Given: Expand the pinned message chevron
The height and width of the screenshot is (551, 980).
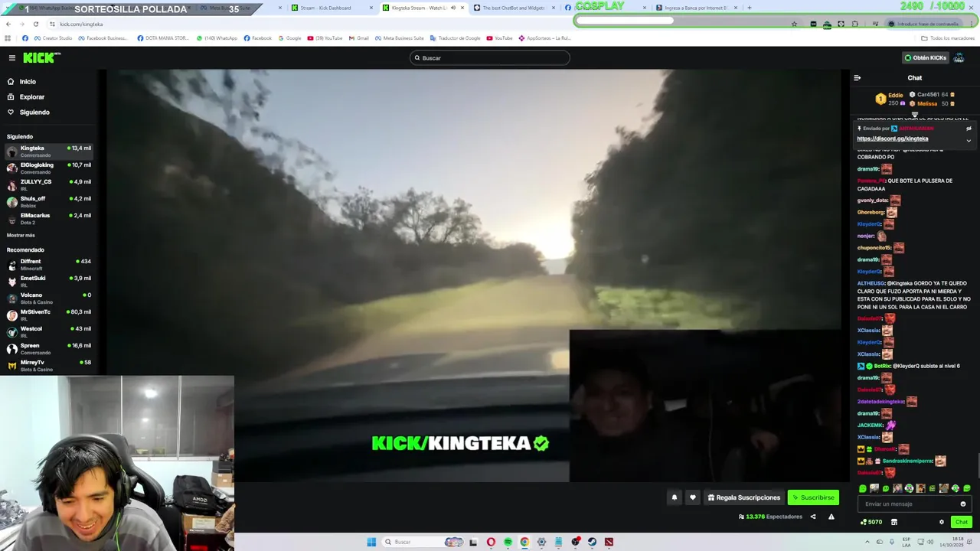Looking at the screenshot, I should point(969,140).
